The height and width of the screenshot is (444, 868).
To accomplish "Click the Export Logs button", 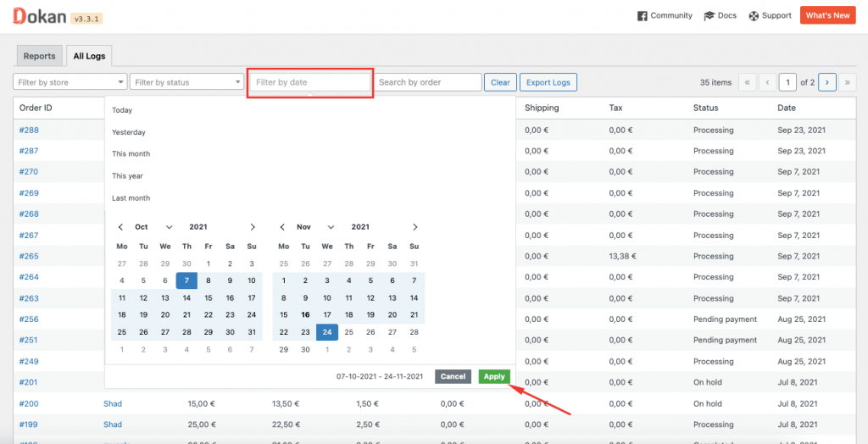I will click(548, 82).
